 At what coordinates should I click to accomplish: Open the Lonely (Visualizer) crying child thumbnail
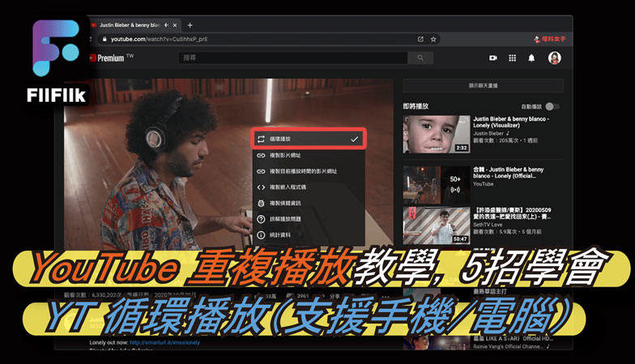point(437,134)
